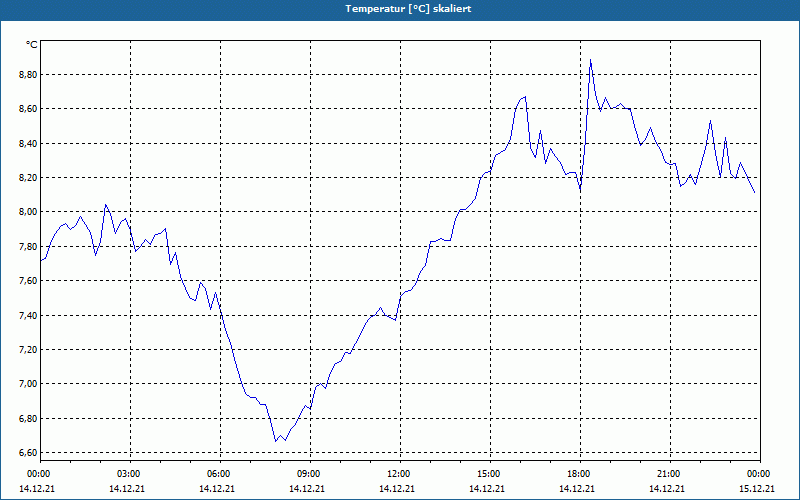The width and height of the screenshot is (800, 500).
Task: Click the 8,40 y-axis label
Action: pyautogui.click(x=29, y=143)
